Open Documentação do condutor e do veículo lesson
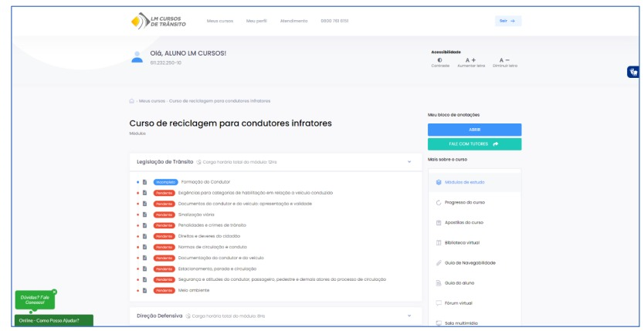Viewport: 644px width, 331px height. click(221, 258)
